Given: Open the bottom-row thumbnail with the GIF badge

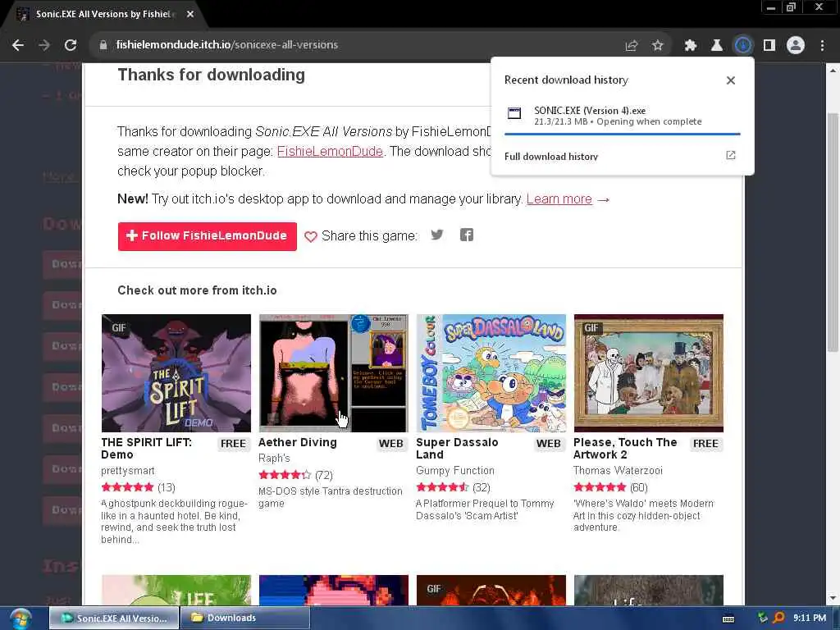Looking at the screenshot, I should click(x=491, y=591).
